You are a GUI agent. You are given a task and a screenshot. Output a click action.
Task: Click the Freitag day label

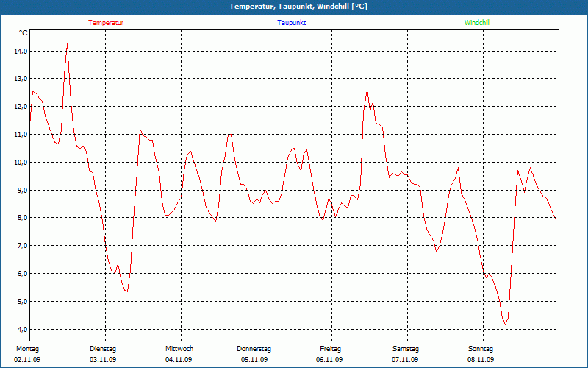pyautogui.click(x=330, y=349)
